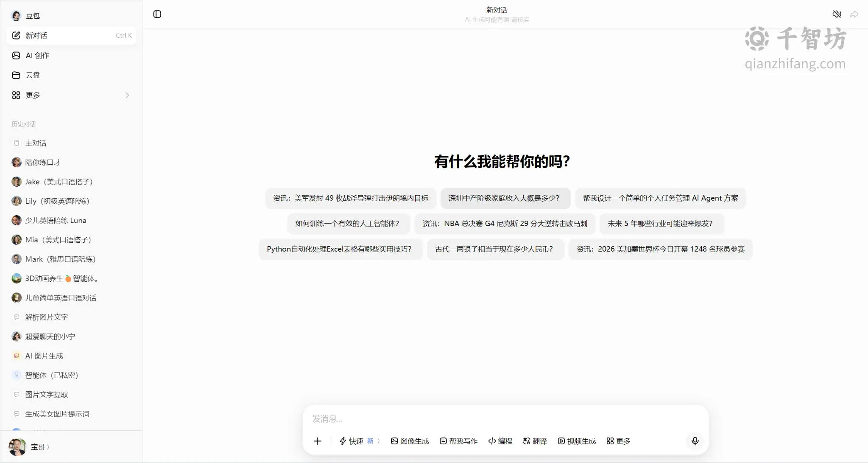Image resolution: width=868 pixels, height=463 pixels.
Task: Click the 宝哥 profile avatar
Action: tap(17, 447)
